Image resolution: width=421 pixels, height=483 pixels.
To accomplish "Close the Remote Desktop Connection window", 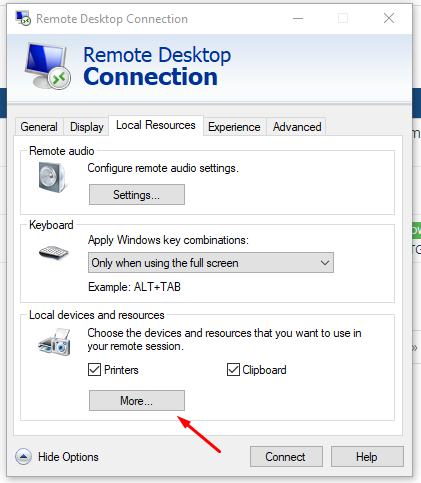I will 389,18.
